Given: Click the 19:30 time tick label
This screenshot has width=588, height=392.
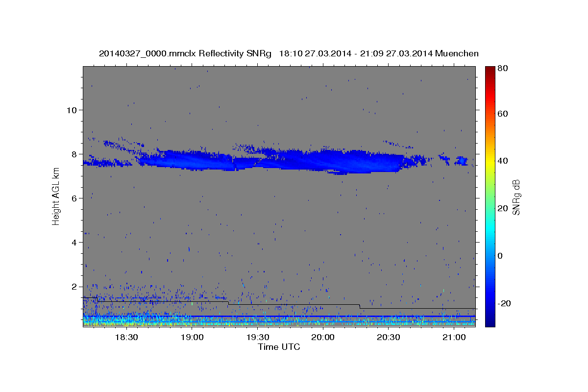Looking at the screenshot, I should (258, 338).
